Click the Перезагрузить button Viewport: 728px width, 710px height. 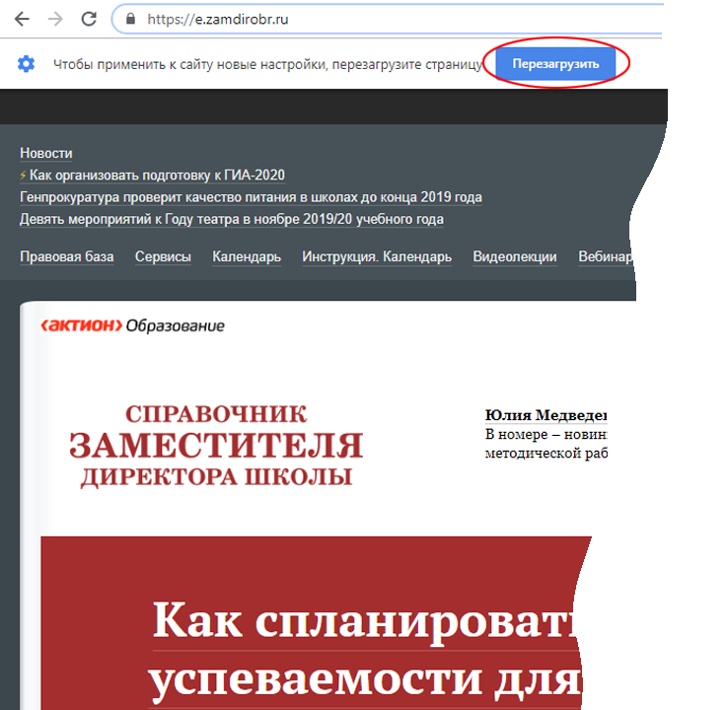pos(555,63)
